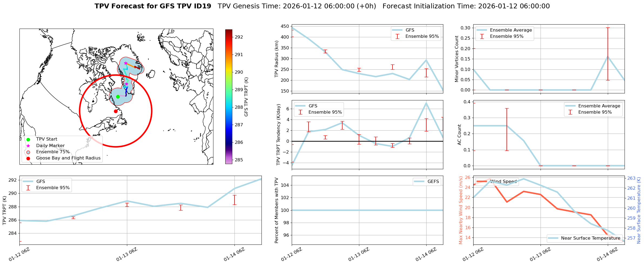The image size is (644, 265).
Task: Click the red Goose Bay dot on the map
Action: click(116, 111)
